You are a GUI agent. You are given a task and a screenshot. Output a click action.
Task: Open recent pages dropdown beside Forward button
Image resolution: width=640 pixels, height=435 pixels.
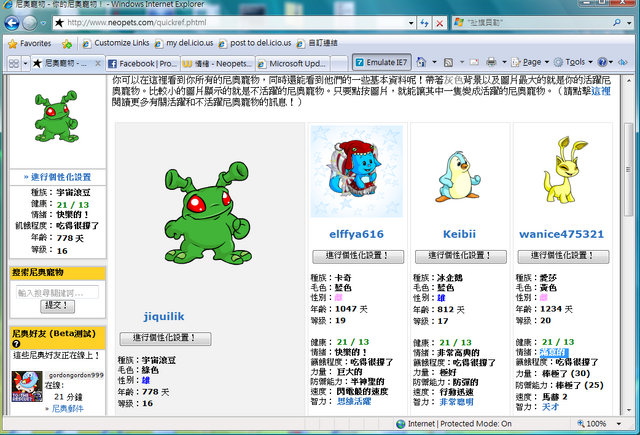(43, 23)
